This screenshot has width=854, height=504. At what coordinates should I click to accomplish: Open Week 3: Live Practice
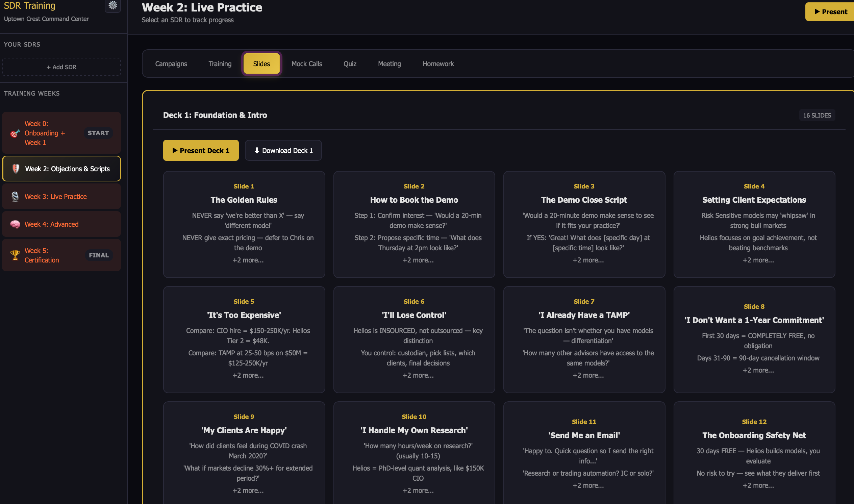point(56,197)
